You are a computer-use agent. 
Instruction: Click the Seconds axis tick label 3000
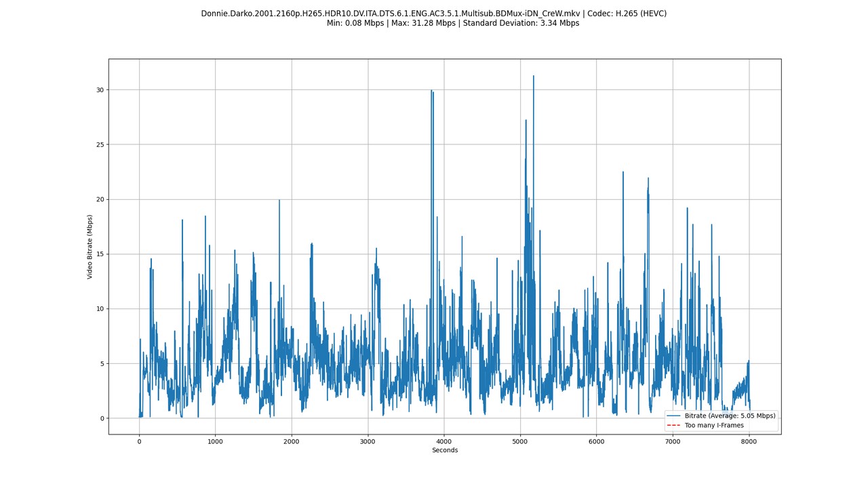(368, 441)
